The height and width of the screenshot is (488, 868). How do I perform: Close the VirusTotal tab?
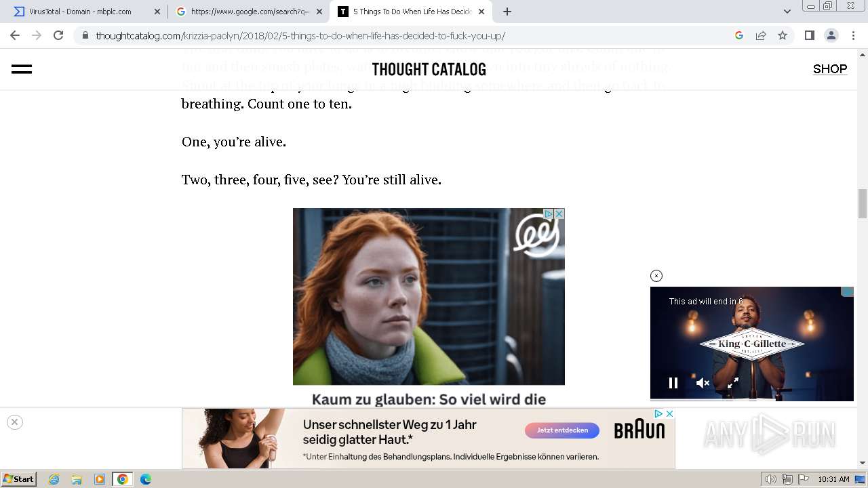[x=157, y=12]
